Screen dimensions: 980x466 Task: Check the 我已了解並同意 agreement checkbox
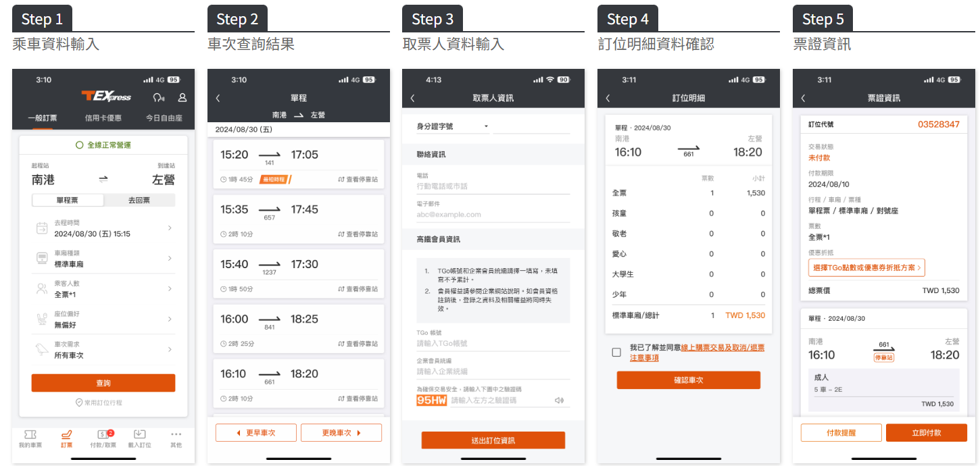(x=617, y=351)
